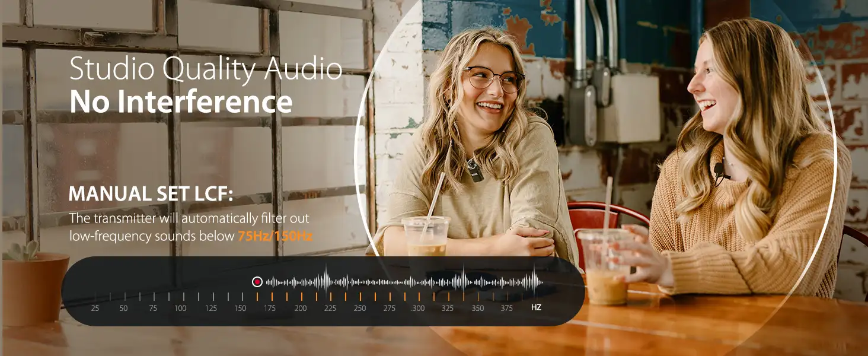Screen dimensions: 868x356
Task: Select the "150" label on the frequency scale
Action: click(240, 308)
